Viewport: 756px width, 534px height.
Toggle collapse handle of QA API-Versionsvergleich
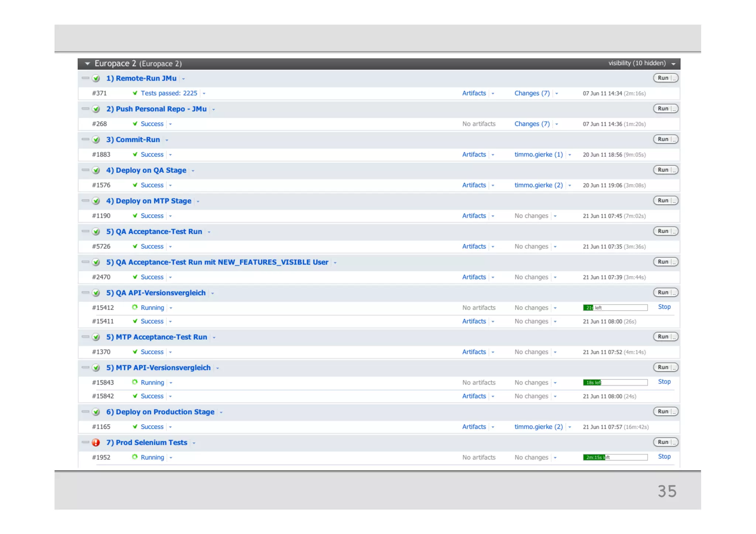click(x=85, y=293)
